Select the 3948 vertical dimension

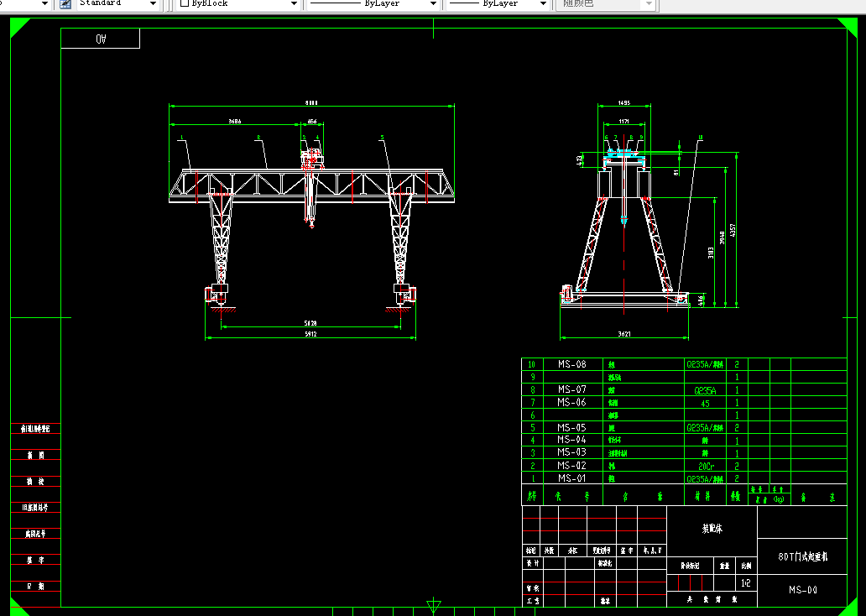point(722,238)
